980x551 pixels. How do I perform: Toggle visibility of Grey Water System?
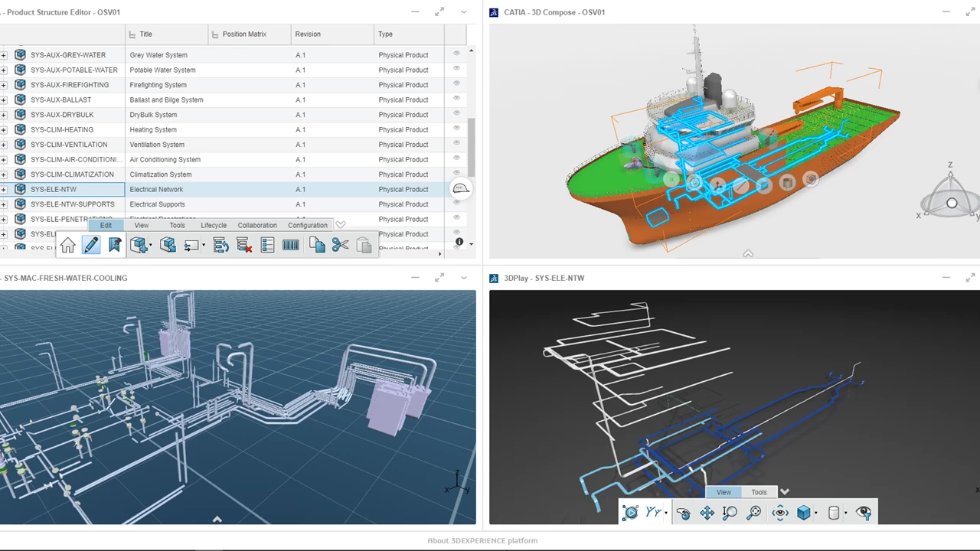(x=456, y=54)
